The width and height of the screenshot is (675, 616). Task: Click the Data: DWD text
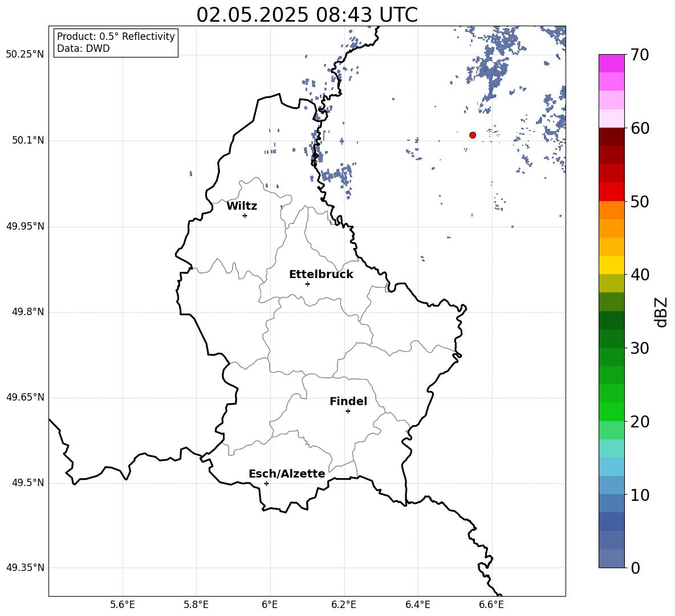83,48
